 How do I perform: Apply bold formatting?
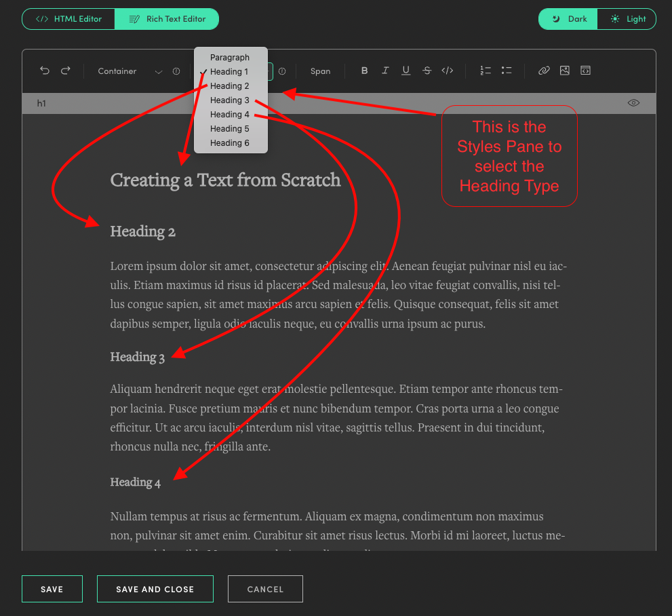click(x=364, y=70)
